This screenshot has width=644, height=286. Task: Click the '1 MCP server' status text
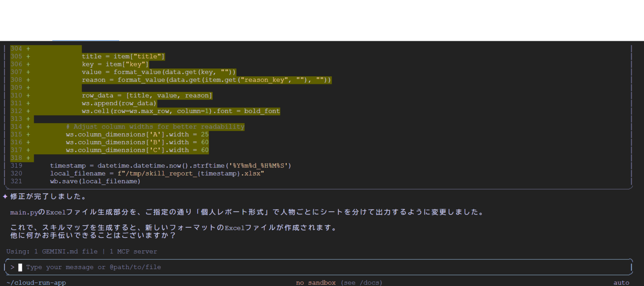[x=133, y=251]
